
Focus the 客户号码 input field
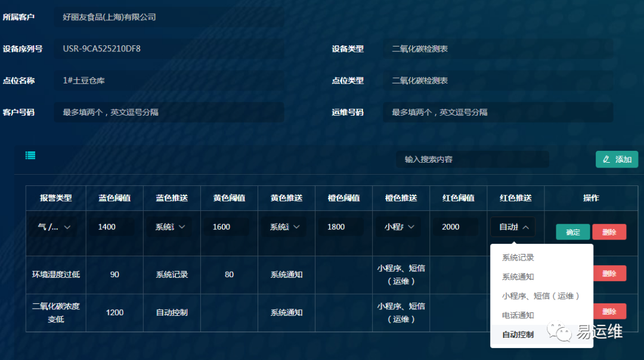(169, 112)
